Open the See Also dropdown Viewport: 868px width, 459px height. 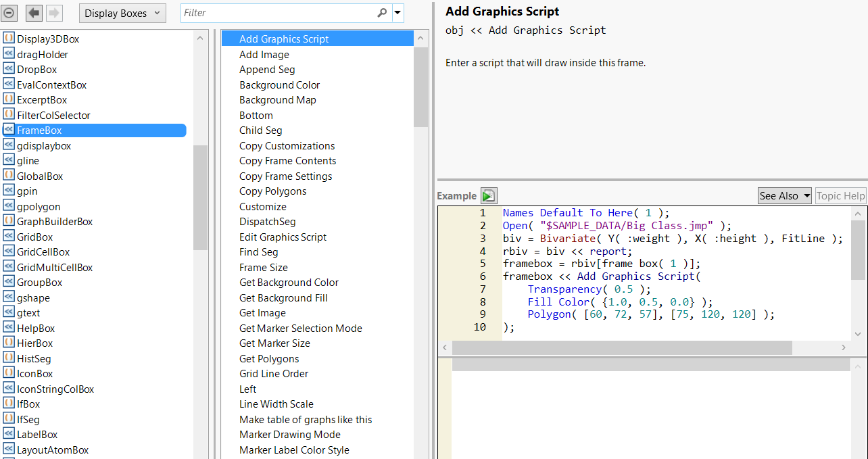pyautogui.click(x=784, y=196)
